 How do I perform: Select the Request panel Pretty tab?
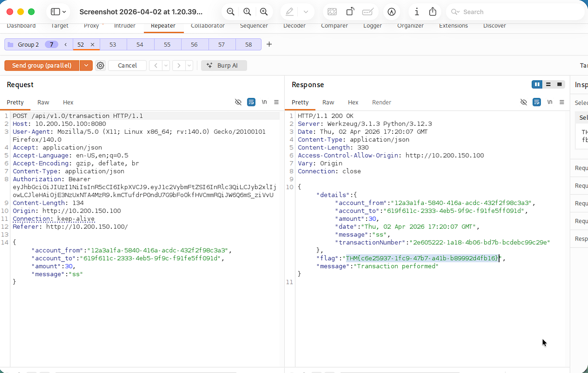(x=15, y=102)
